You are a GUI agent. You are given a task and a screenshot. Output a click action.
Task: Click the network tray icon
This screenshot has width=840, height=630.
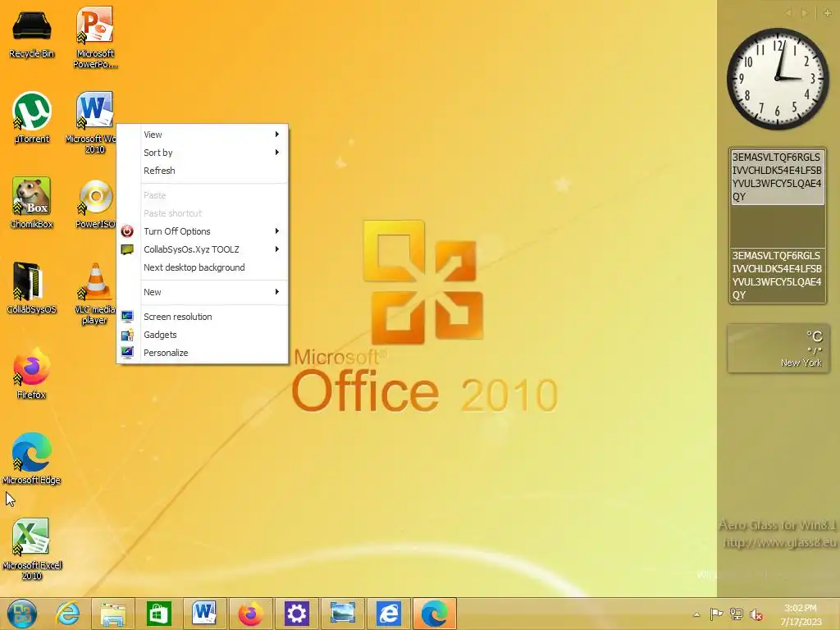pos(737,614)
